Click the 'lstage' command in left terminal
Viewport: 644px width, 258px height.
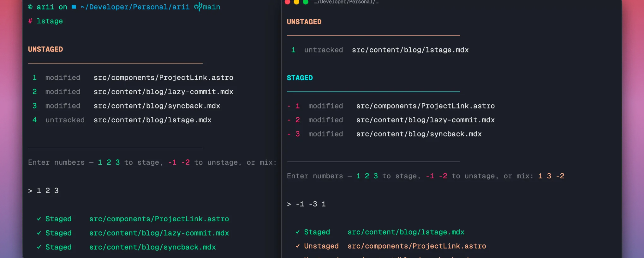(x=50, y=21)
